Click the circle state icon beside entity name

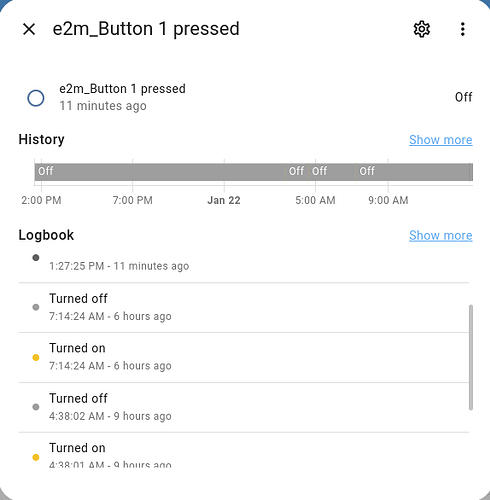[36, 98]
